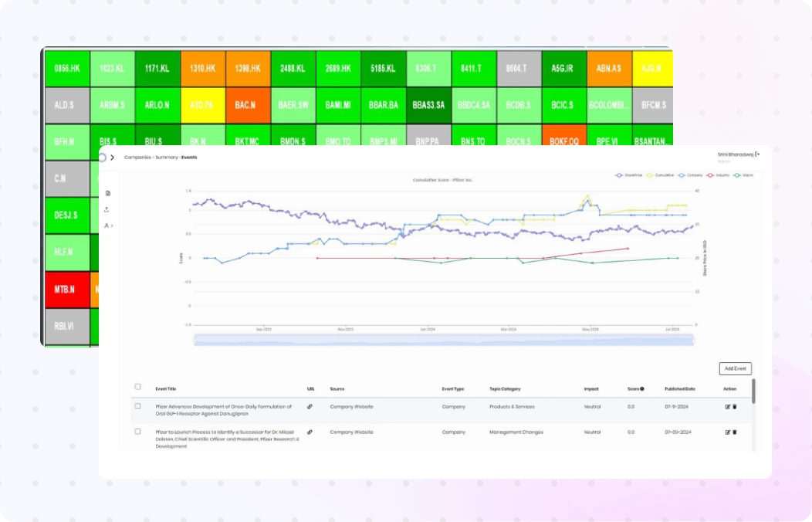Click the gray ALD.S tile in the heatmap

67,105
